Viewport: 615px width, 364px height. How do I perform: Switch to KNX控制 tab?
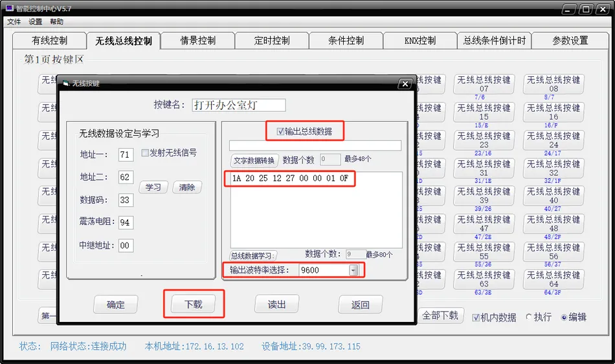[420, 41]
